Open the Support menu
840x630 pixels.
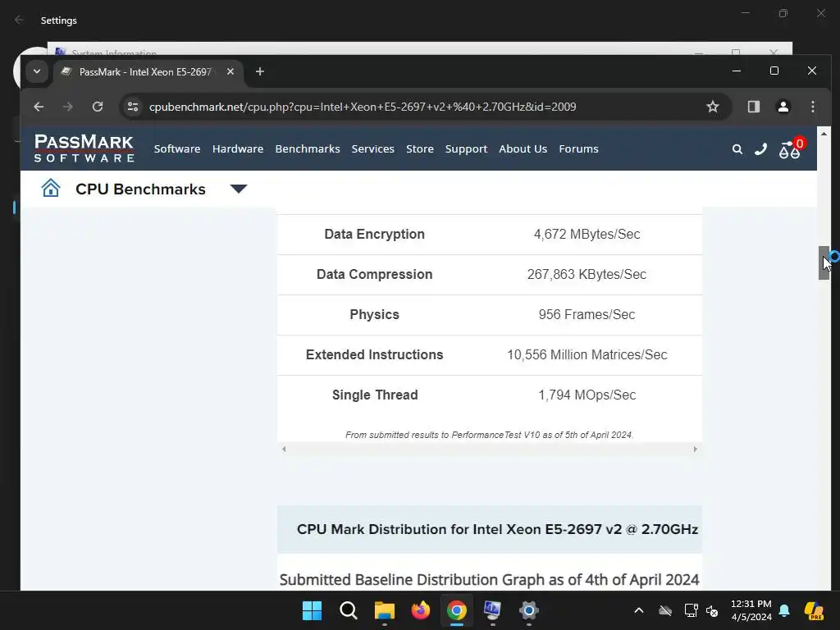point(466,149)
